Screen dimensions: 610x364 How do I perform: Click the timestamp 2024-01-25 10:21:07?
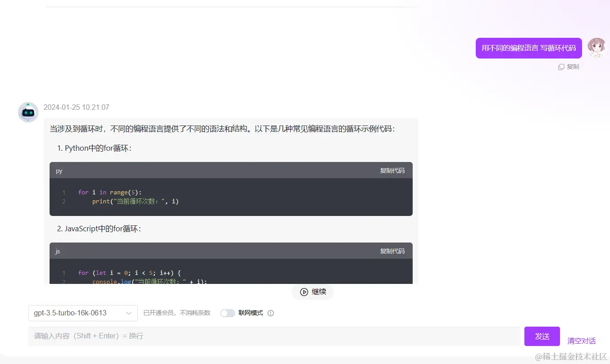(76, 108)
